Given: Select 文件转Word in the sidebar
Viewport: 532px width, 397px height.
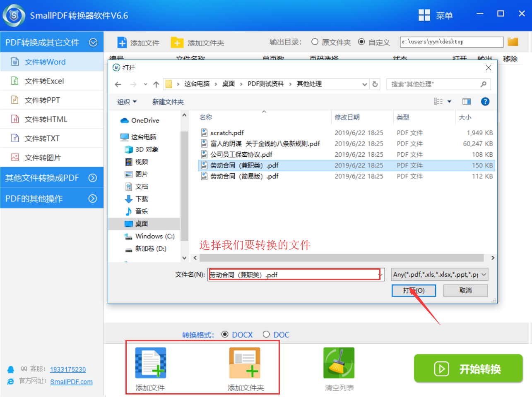Looking at the screenshot, I should [x=52, y=62].
